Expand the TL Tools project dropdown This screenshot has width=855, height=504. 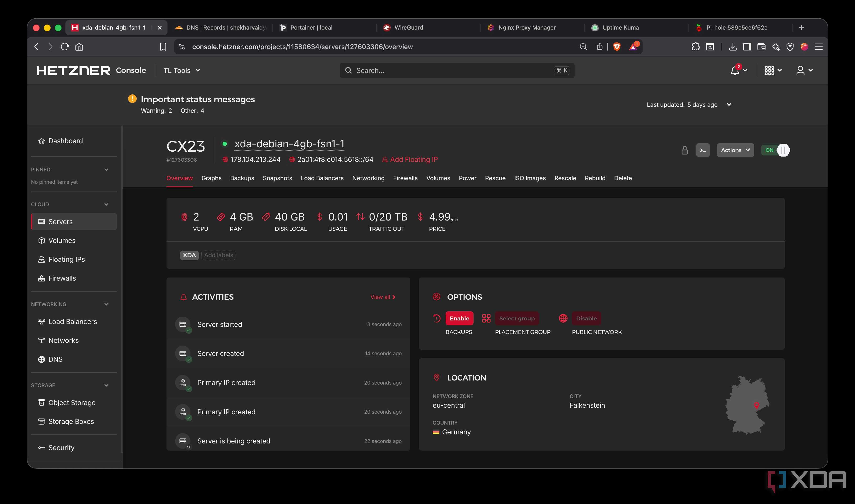point(182,70)
